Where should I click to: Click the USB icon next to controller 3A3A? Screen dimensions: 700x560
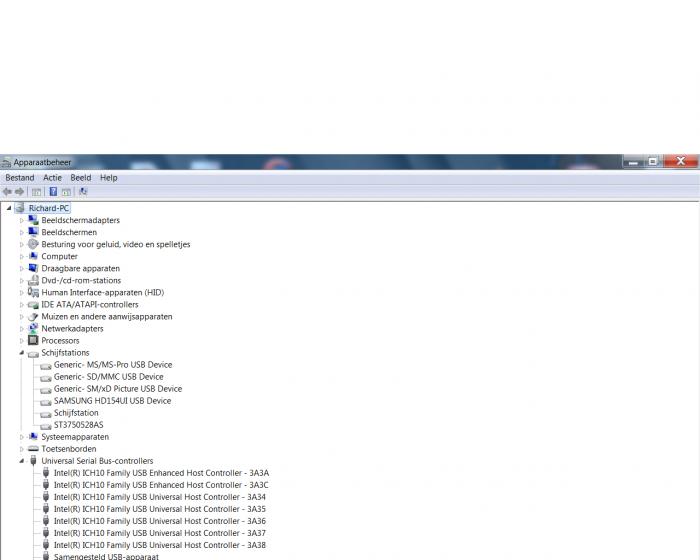tap(46, 472)
